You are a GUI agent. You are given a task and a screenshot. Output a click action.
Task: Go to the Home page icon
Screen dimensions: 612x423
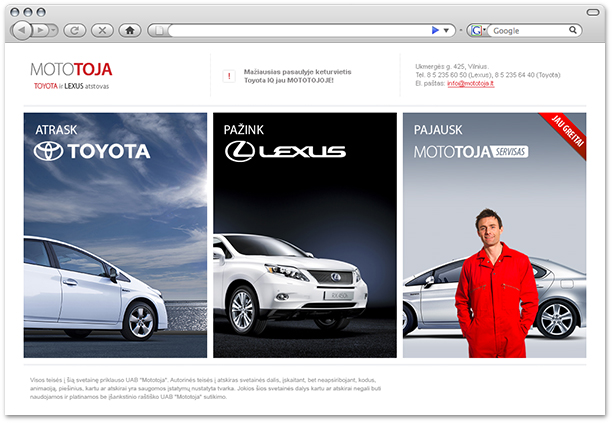click(130, 30)
